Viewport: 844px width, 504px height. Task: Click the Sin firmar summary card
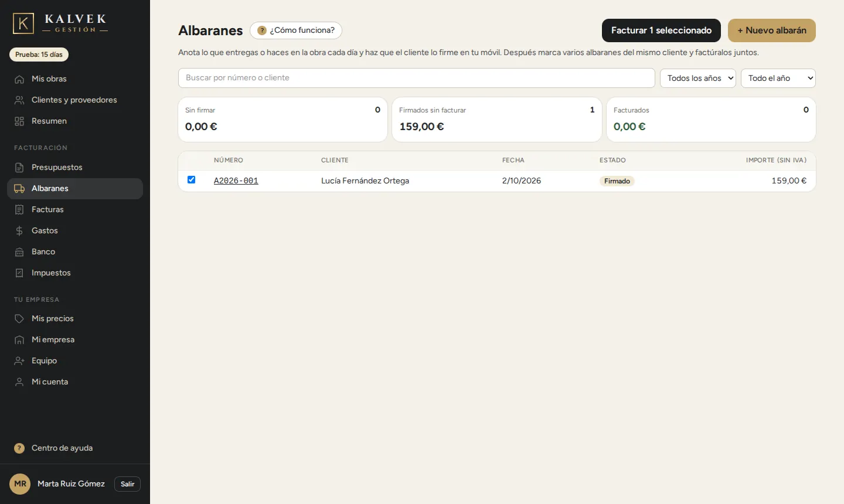(283, 120)
